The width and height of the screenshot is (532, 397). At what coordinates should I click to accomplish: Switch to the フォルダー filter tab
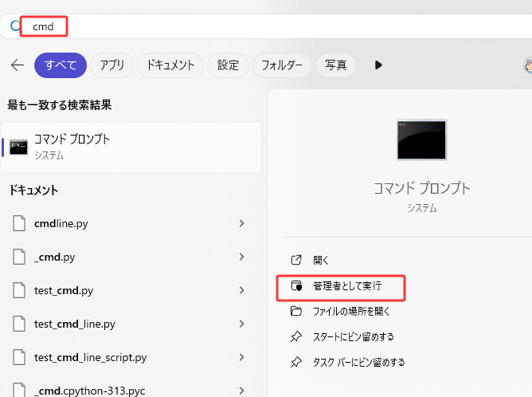click(x=282, y=65)
